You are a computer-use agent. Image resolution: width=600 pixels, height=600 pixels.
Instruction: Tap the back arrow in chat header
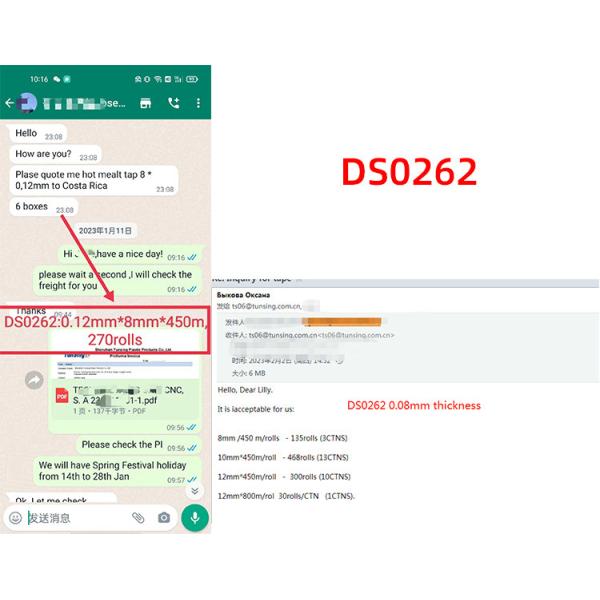coord(9,103)
